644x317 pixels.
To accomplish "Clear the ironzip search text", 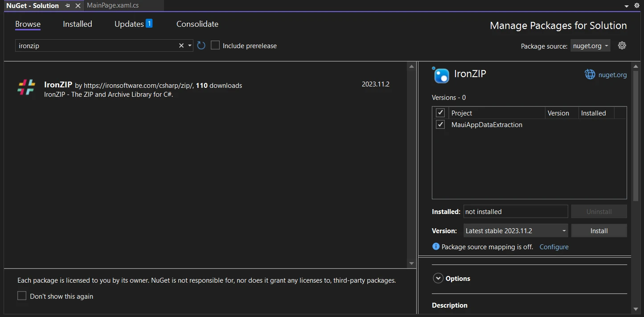I will tap(181, 45).
